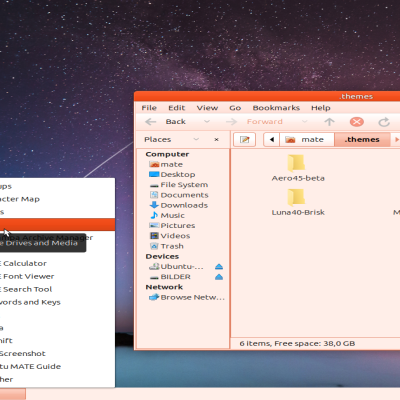Click the status bar free space text
Image resolution: width=400 pixels, height=400 pixels.
(x=297, y=343)
